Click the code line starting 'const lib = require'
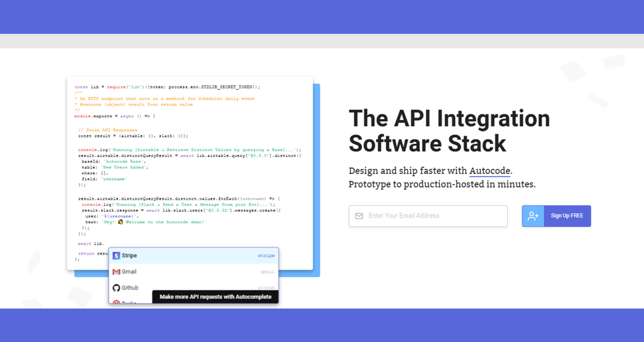 167,87
